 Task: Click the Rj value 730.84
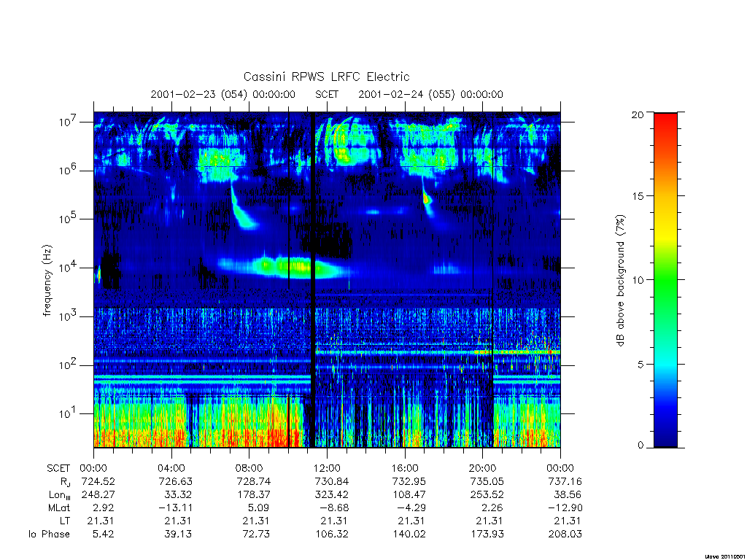[x=332, y=481]
